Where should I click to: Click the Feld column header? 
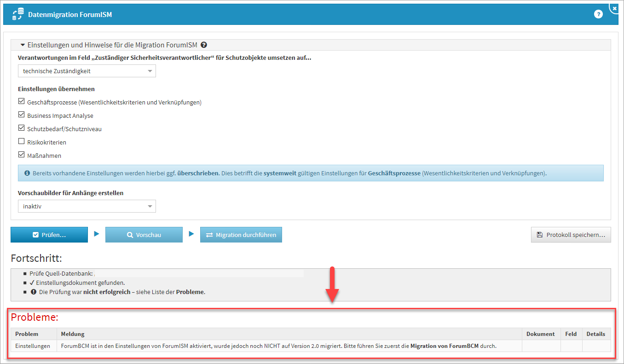click(x=571, y=334)
